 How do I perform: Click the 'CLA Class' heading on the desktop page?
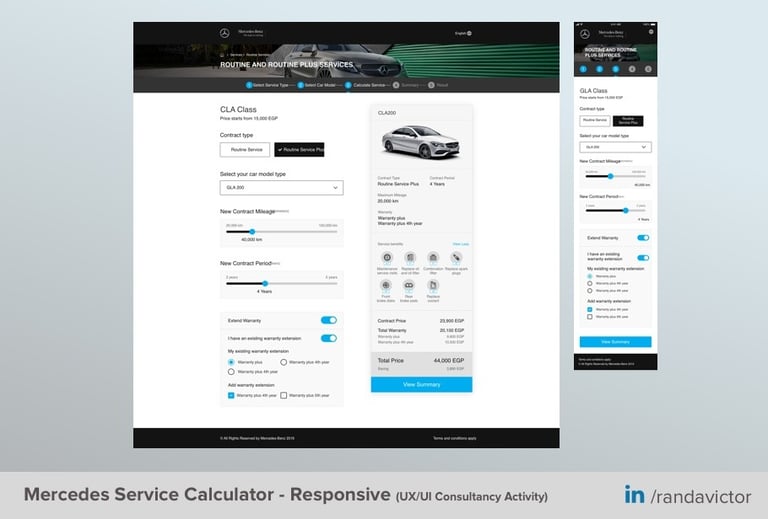tap(238, 109)
